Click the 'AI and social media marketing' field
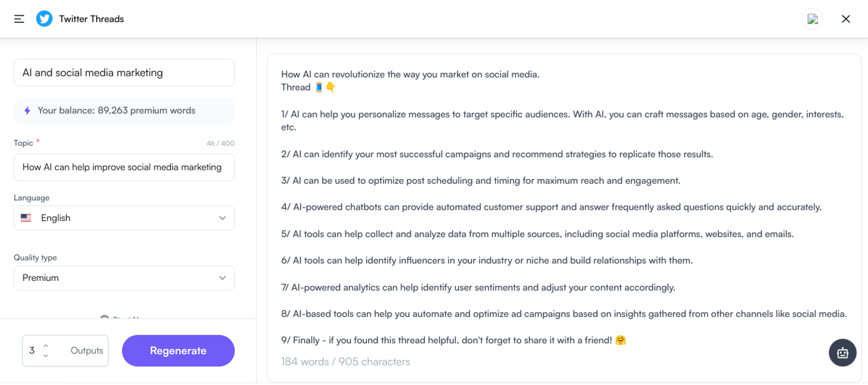This screenshot has width=868, height=385. (x=124, y=72)
